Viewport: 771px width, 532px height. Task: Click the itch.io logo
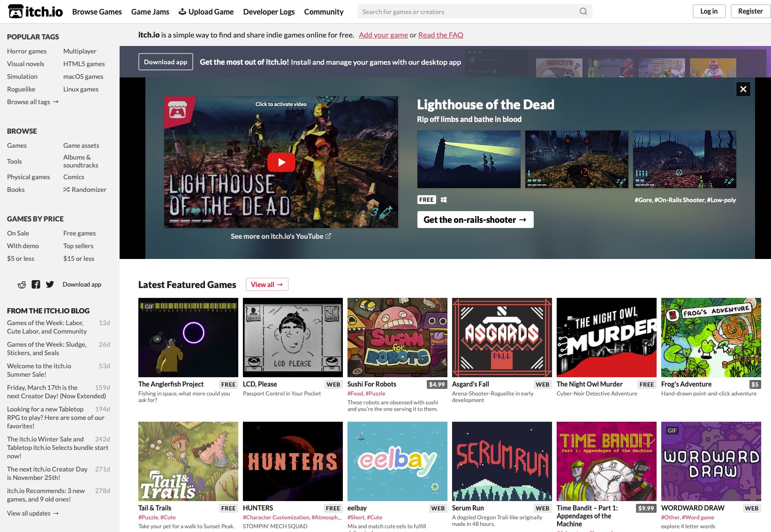[x=35, y=11]
